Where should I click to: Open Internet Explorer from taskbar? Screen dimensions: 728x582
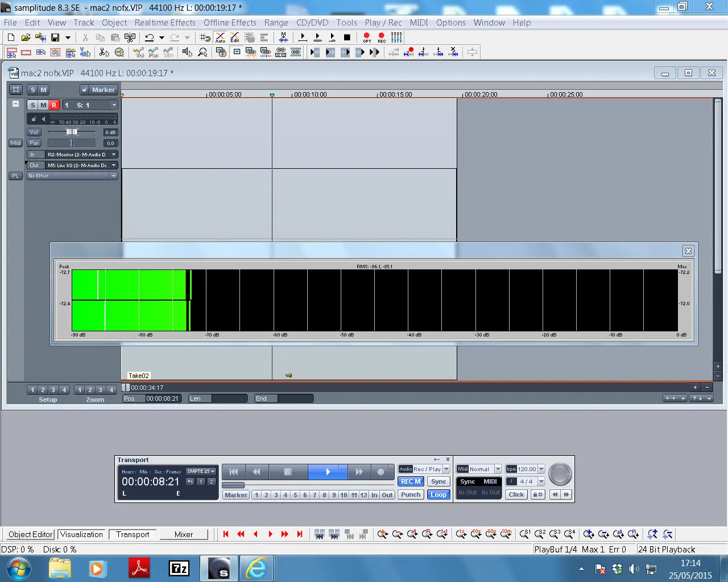click(x=257, y=568)
